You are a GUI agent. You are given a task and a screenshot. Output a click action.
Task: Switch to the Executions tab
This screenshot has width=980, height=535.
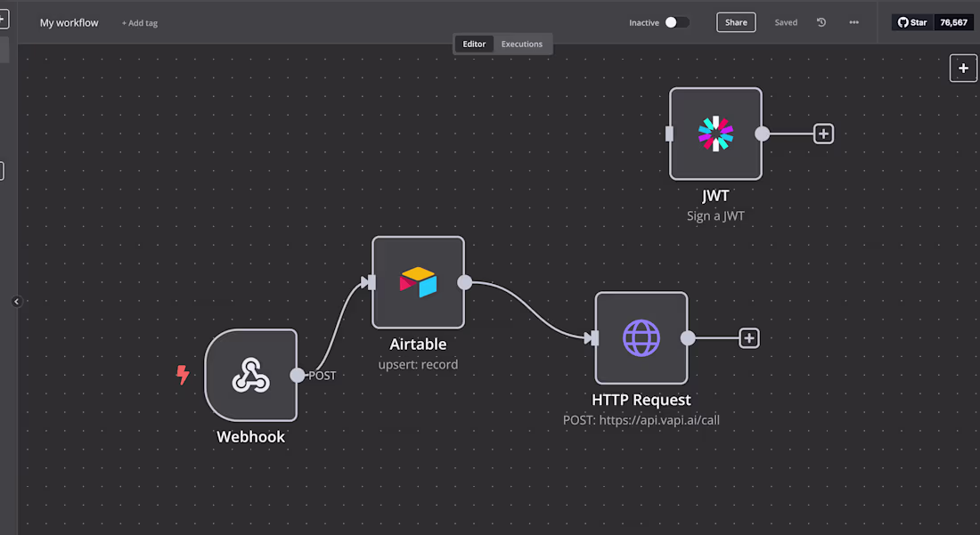coord(521,44)
